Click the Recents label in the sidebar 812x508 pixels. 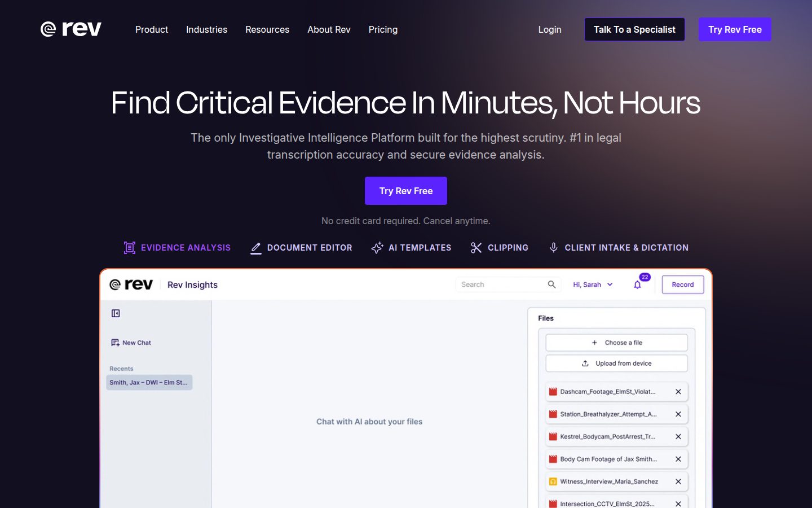[121, 369]
